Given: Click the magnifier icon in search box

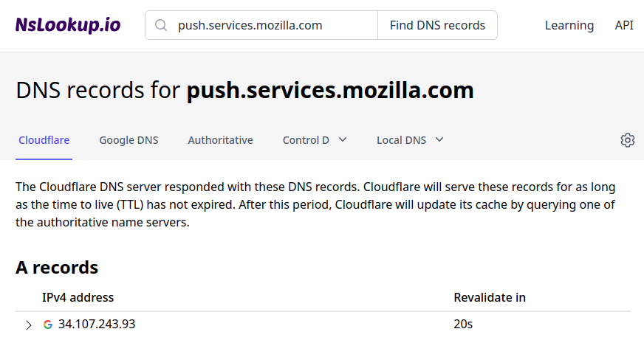Looking at the screenshot, I should (x=161, y=25).
